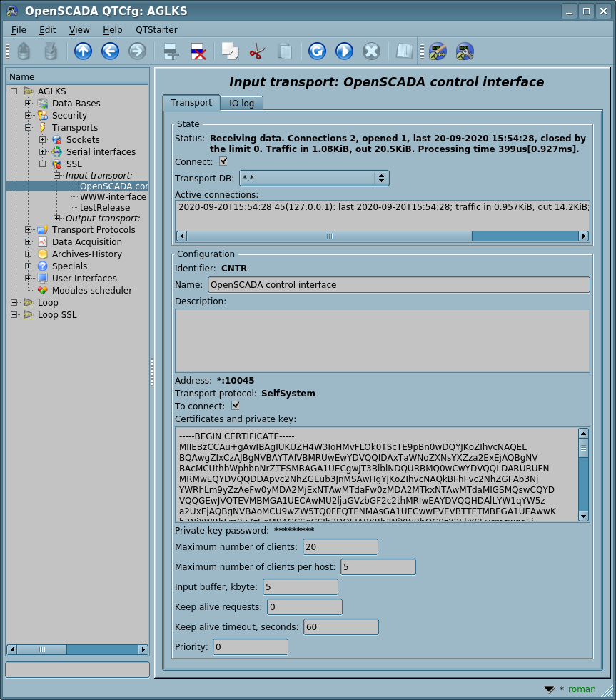Image resolution: width=616 pixels, height=700 pixels.
Task: Click the status indicator icon beside roman
Action: [550, 689]
